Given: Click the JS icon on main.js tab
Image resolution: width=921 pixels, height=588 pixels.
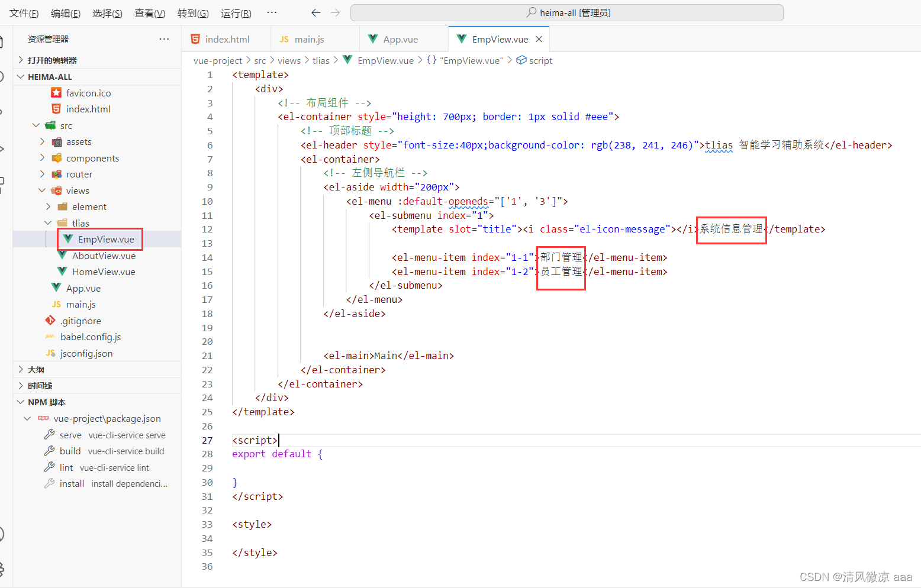Looking at the screenshot, I should (284, 39).
